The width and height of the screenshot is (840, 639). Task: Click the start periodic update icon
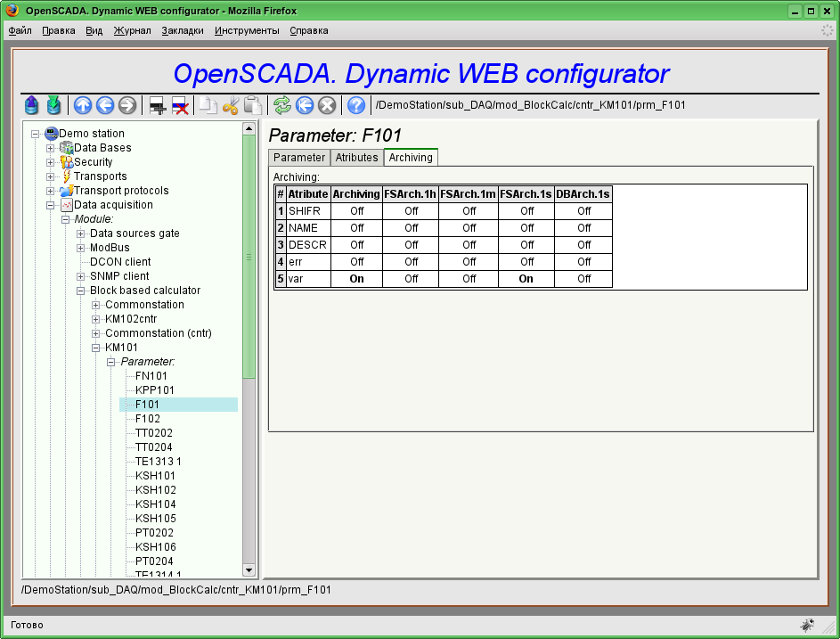(305, 105)
